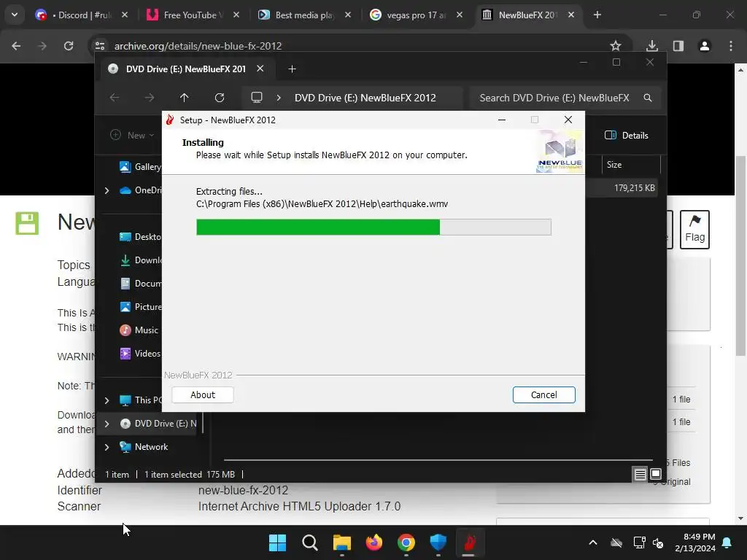Expand the This PC tree node
This screenshot has height=560, width=747.
[x=107, y=400]
